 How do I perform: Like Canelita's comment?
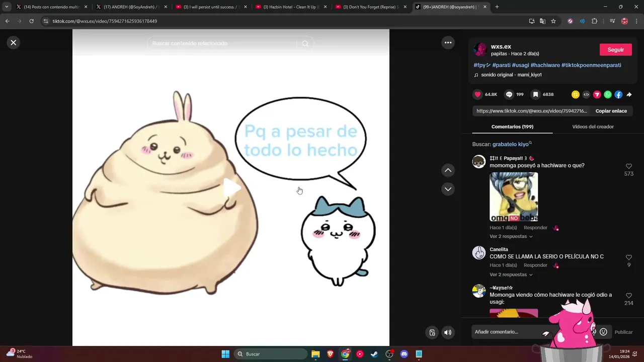tap(628, 257)
